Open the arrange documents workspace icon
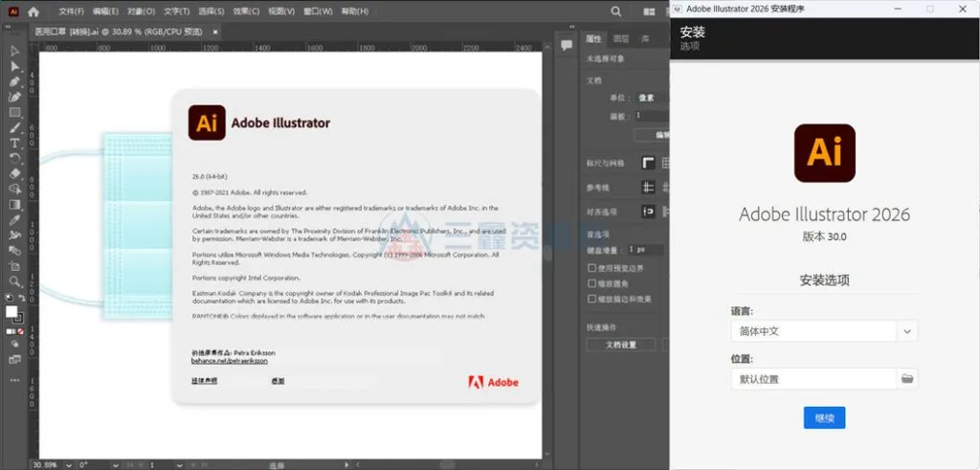The width and height of the screenshot is (980, 470). point(650,11)
